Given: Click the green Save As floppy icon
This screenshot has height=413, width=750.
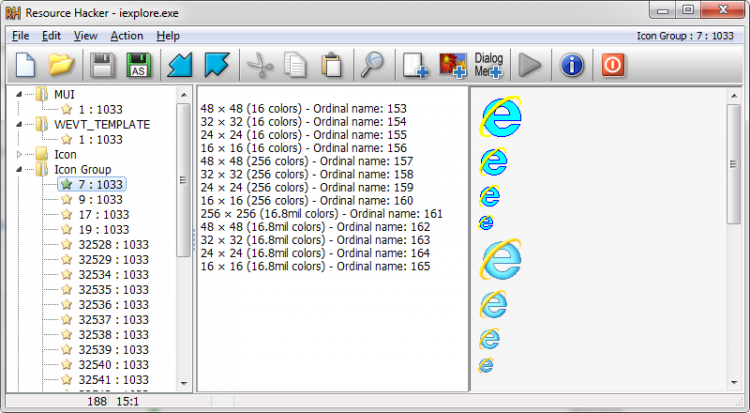Looking at the screenshot, I should [138, 65].
